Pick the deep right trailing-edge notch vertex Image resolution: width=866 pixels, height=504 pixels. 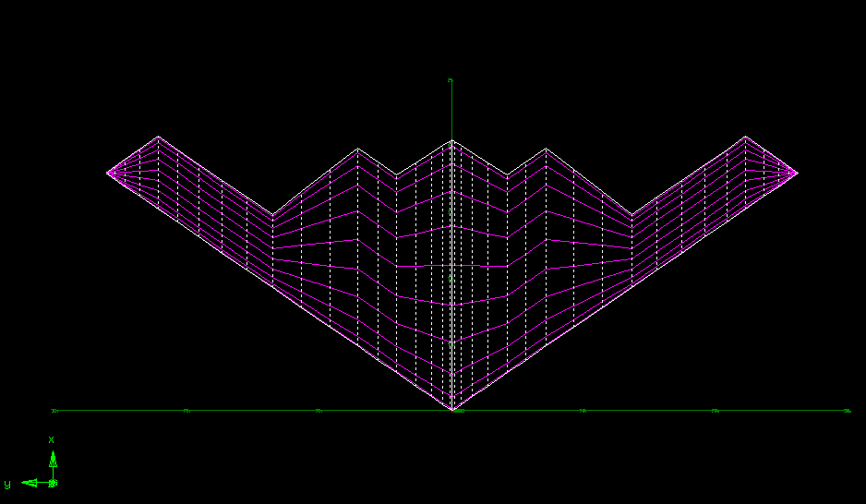pyautogui.click(x=631, y=216)
